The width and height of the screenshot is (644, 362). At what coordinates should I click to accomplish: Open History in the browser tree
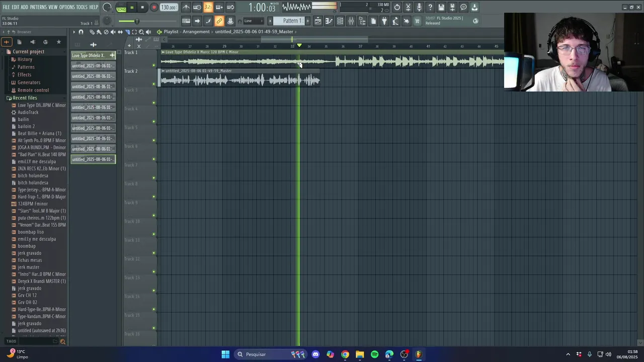coord(25,59)
